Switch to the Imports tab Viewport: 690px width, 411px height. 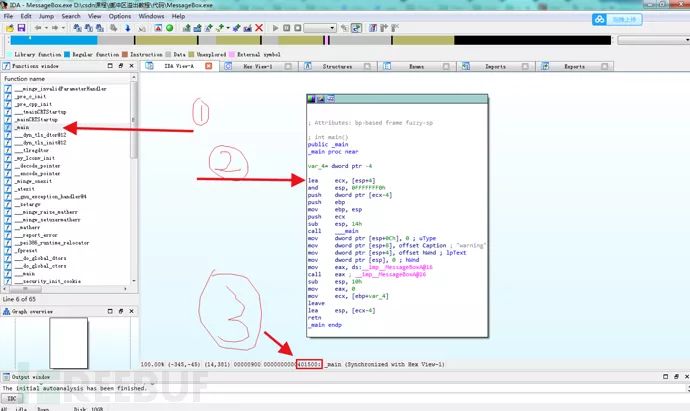(x=495, y=66)
